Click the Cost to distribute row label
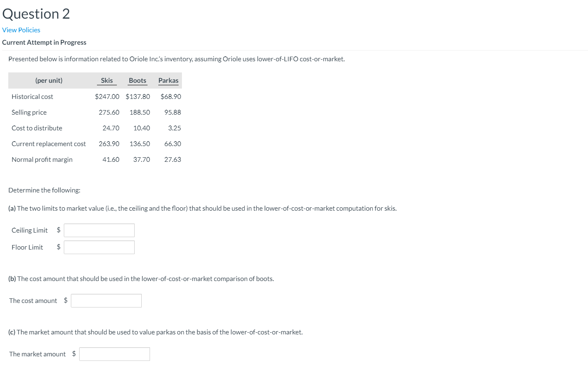Screen dimensions: 588x370 pyautogui.click(x=36, y=128)
